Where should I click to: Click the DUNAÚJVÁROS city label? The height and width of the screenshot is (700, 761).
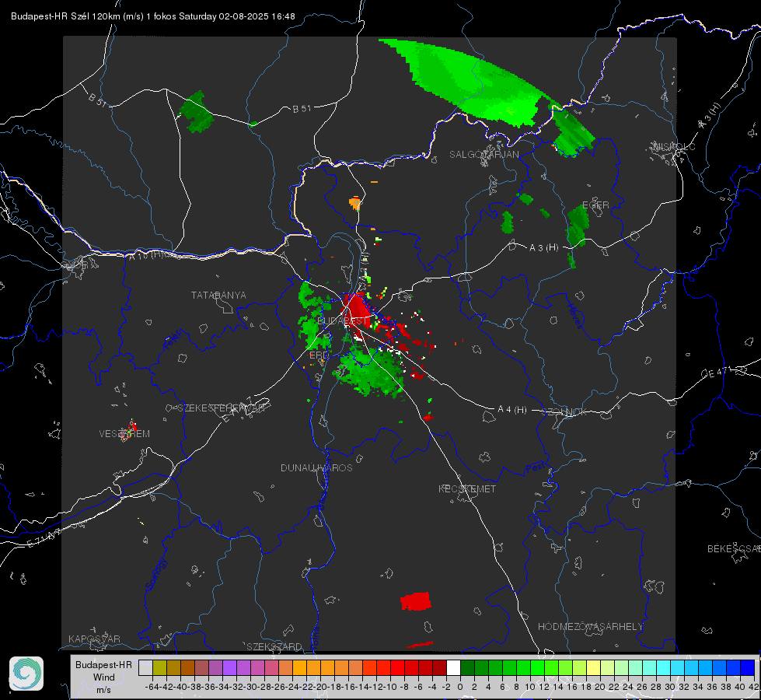click(x=316, y=467)
